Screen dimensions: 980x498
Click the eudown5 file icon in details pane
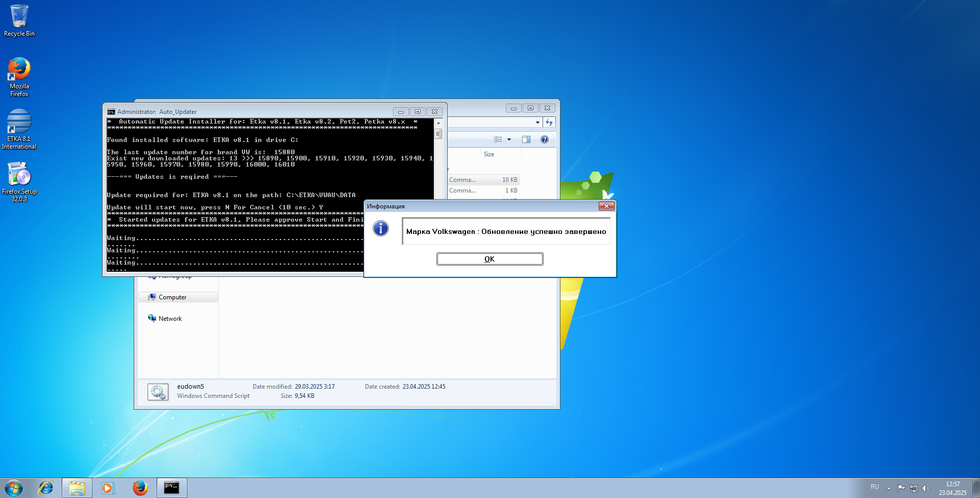point(158,392)
